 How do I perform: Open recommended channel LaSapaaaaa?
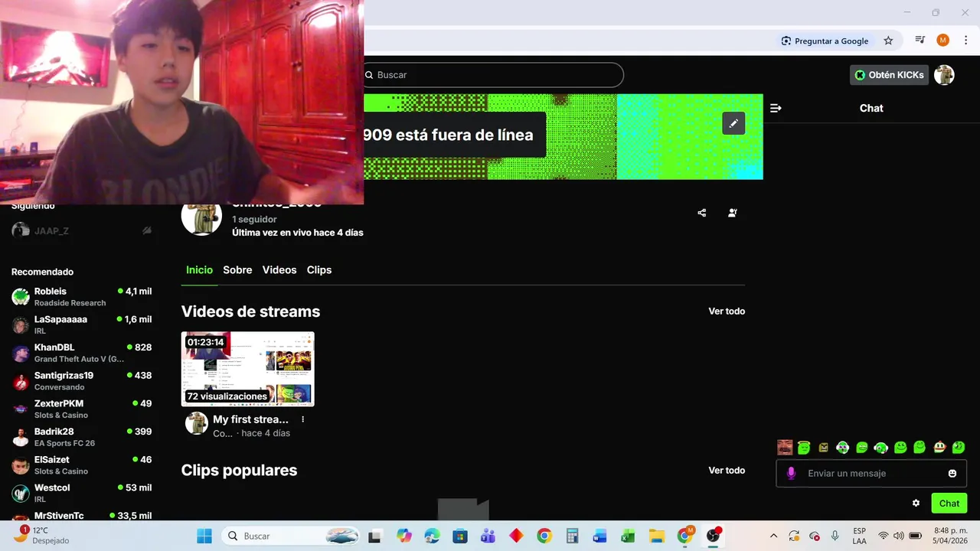click(81, 324)
